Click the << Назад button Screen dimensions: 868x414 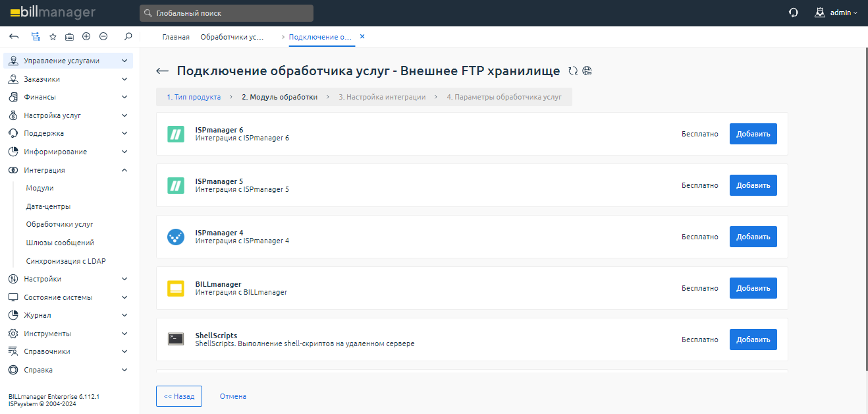(x=179, y=396)
